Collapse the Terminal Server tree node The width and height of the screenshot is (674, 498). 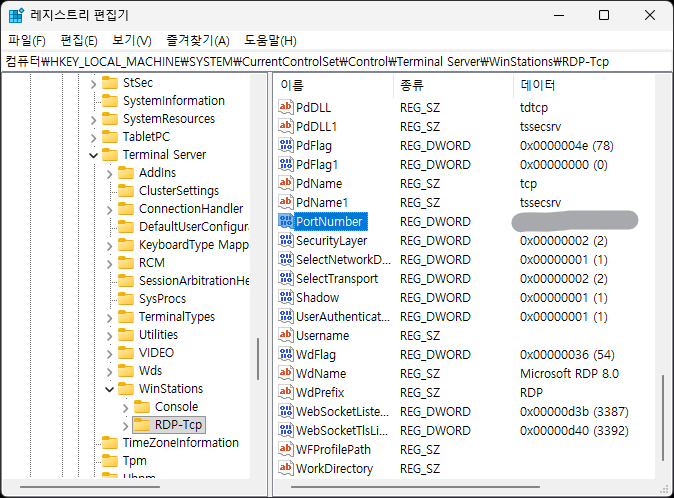pyautogui.click(x=93, y=155)
